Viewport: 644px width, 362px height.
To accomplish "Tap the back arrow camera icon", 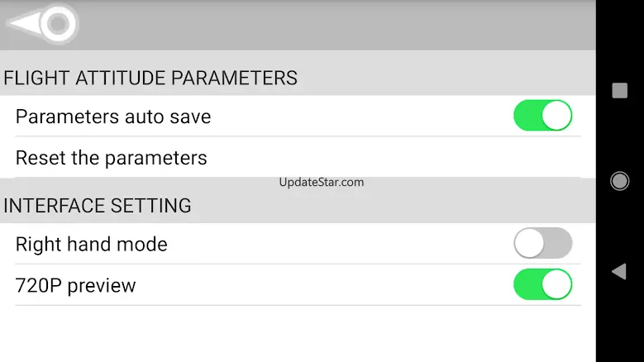I will pos(43,23).
